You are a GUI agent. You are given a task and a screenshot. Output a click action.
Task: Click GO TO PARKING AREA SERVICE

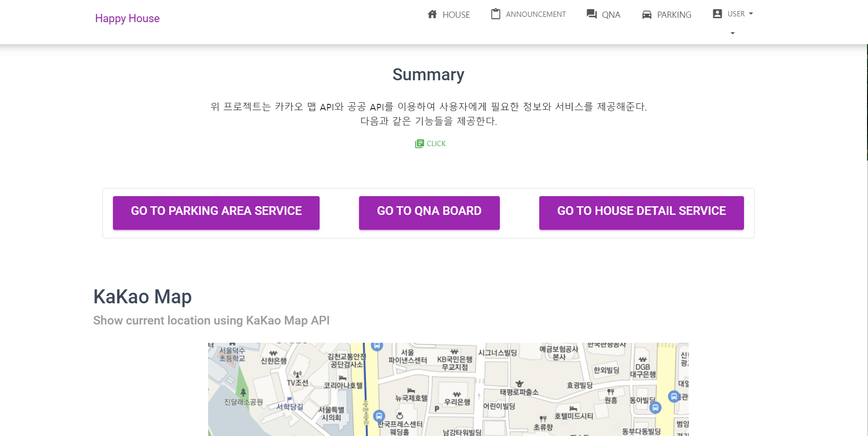tap(216, 212)
